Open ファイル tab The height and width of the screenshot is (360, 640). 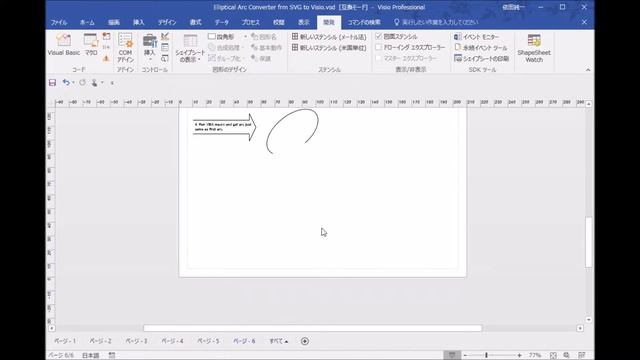pyautogui.click(x=59, y=22)
